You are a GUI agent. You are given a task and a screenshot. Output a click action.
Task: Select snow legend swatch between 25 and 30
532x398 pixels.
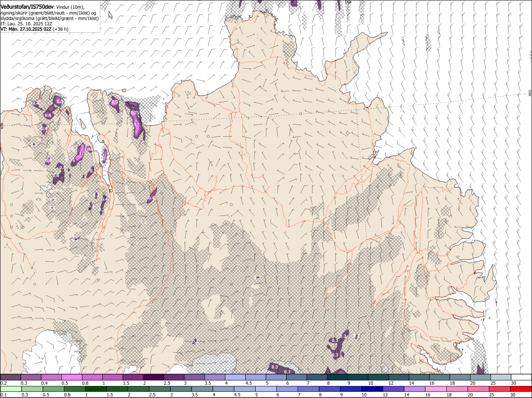tap(501, 377)
